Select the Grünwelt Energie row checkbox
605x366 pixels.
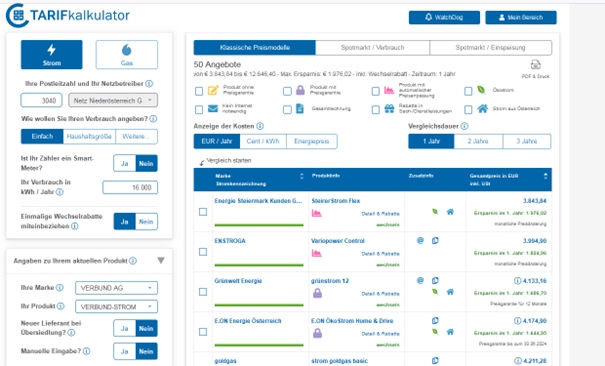(x=203, y=292)
